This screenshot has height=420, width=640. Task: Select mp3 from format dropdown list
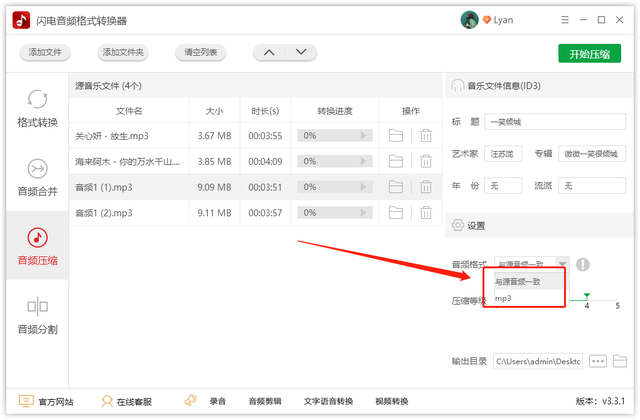[504, 298]
